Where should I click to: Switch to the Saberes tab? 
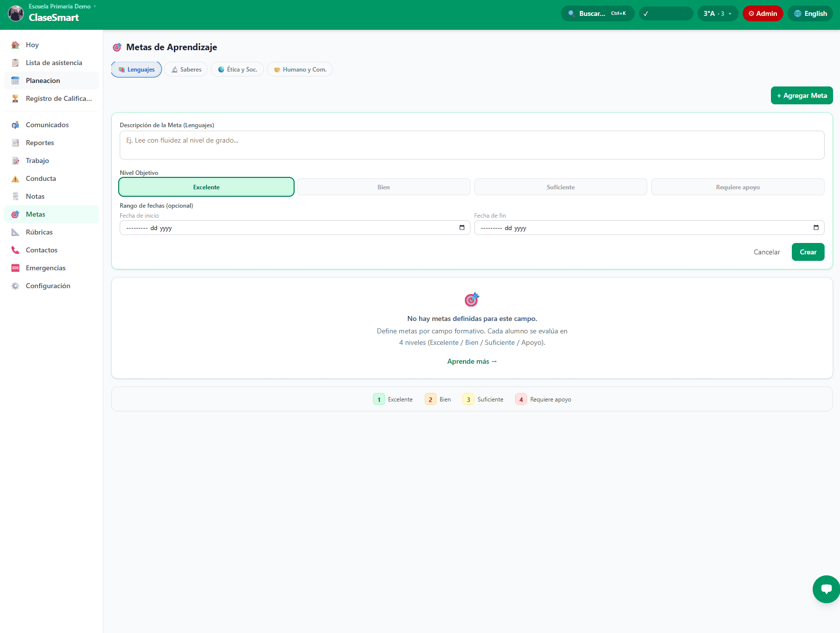click(x=186, y=70)
